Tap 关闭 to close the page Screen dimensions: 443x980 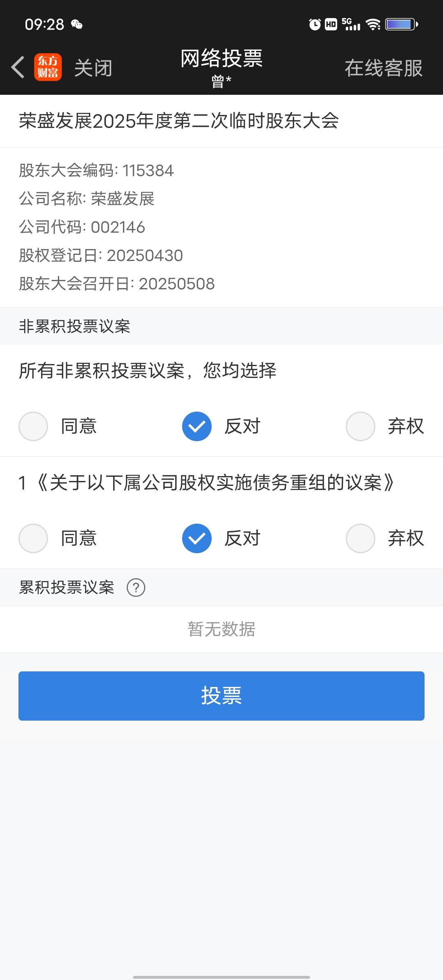point(93,68)
